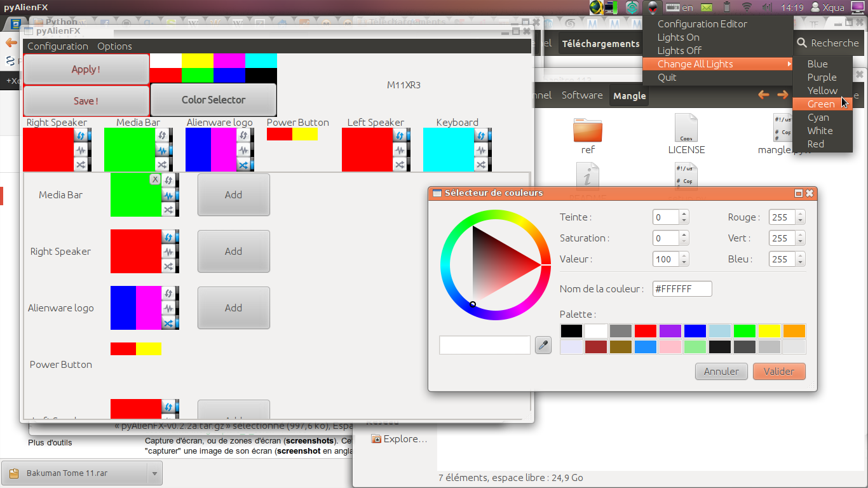
Task: Click the eyedropper in the color selector dialog
Action: [543, 345]
